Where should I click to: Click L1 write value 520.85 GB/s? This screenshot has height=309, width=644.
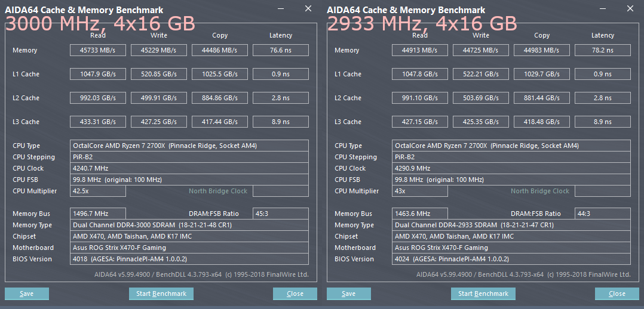point(158,74)
